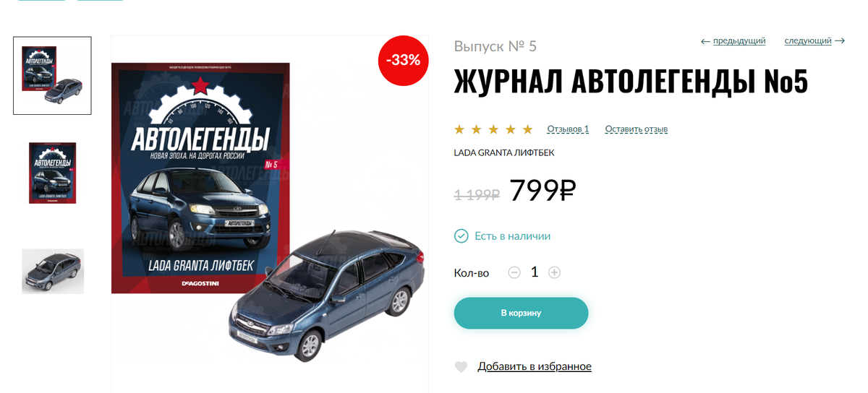Select first thumbnail with magazine and car
This screenshot has height=393, width=868.
(52, 75)
